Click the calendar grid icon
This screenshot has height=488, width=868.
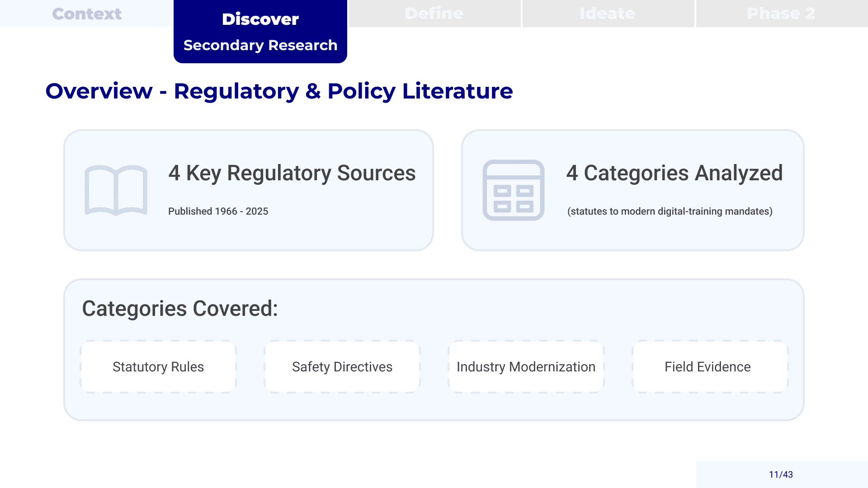(x=513, y=190)
